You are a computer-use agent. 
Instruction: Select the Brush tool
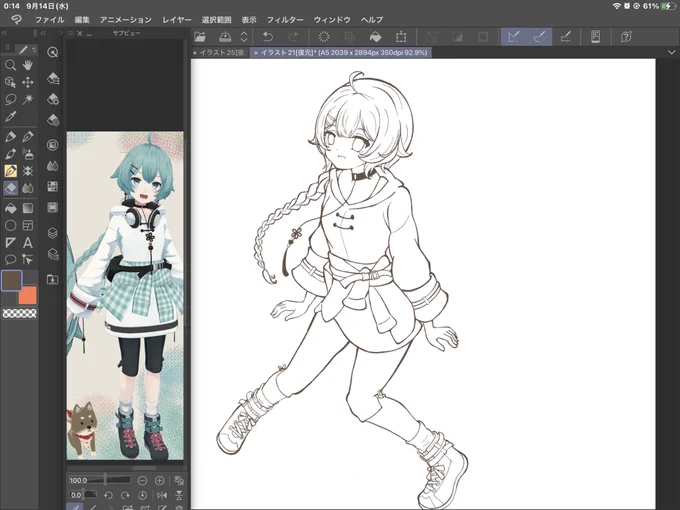click(x=10, y=154)
